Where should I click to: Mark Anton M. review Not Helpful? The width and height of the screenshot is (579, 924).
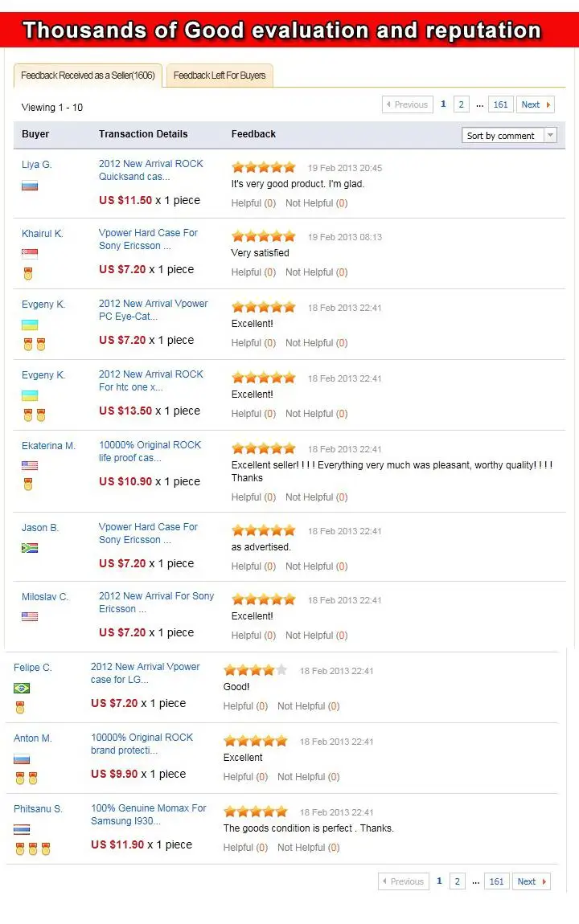308,777
